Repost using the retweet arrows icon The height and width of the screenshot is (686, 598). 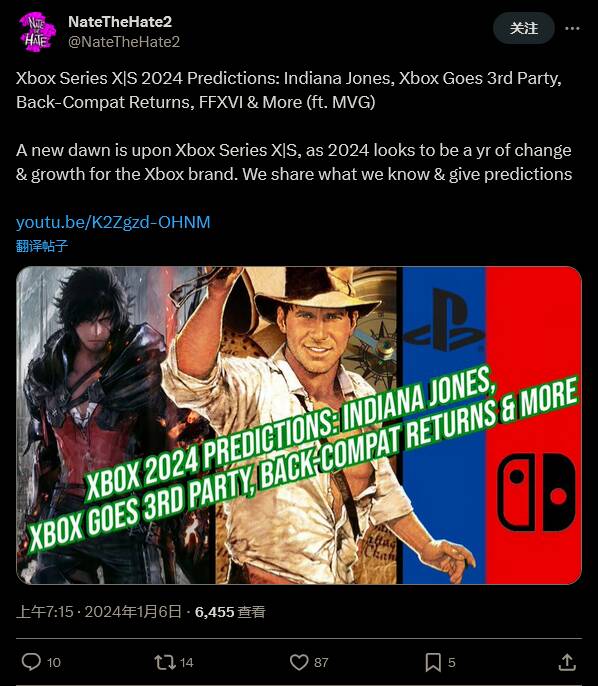pyautogui.click(x=165, y=662)
